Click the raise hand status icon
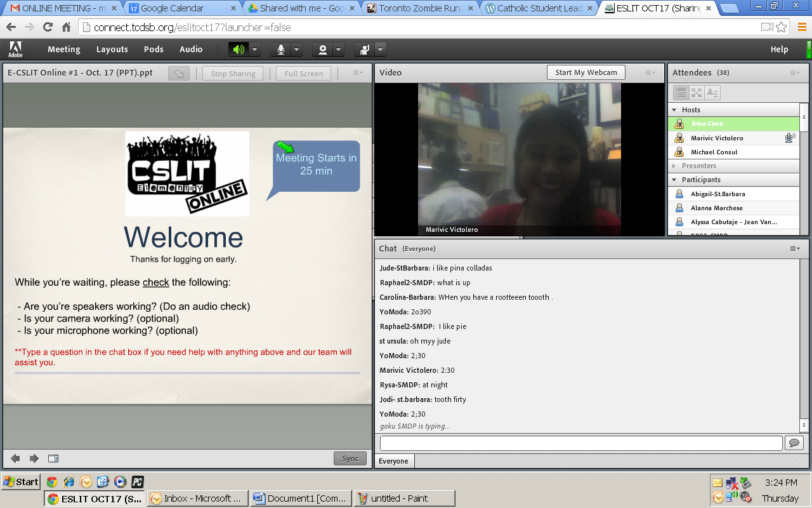The height and width of the screenshot is (508, 812). [x=365, y=50]
